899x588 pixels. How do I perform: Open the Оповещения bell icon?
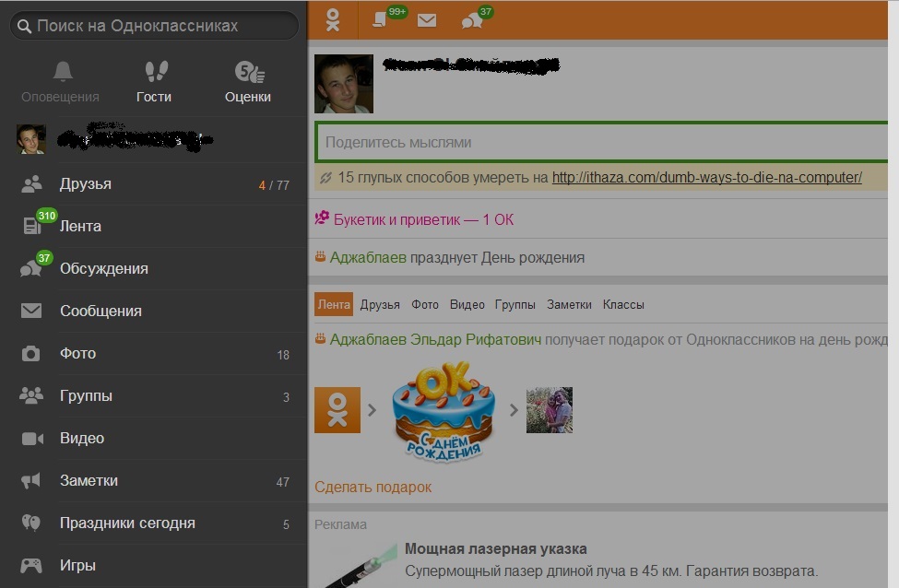[62, 72]
